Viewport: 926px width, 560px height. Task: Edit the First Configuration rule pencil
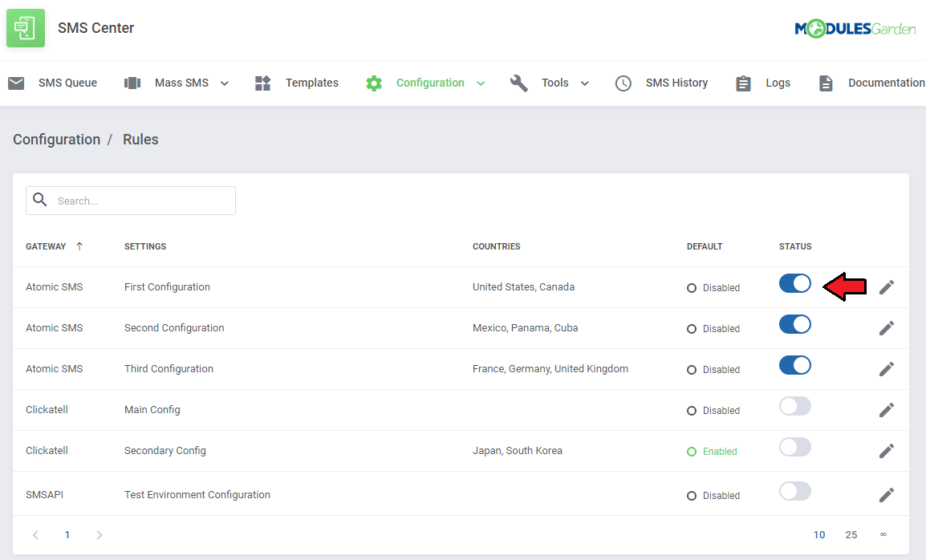pos(887,287)
